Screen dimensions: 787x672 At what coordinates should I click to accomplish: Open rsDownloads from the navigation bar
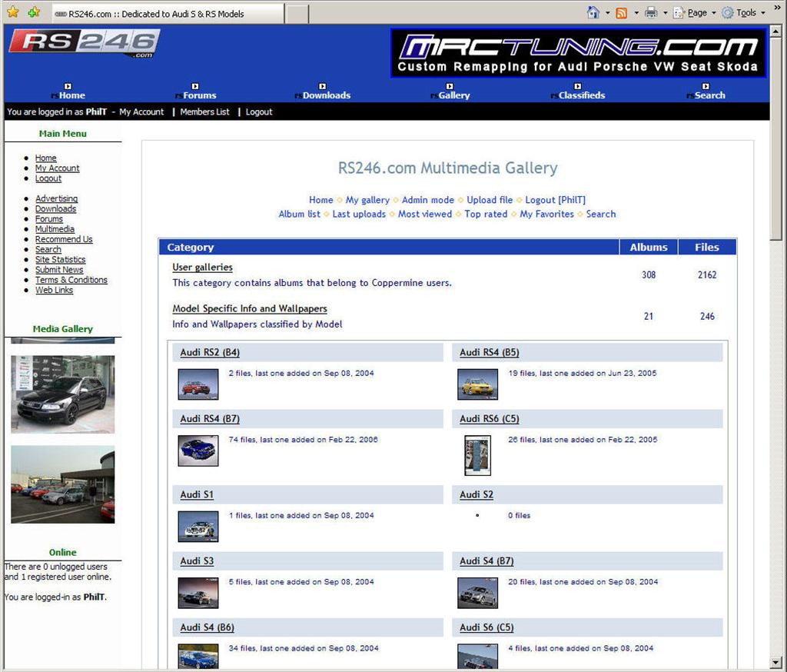click(x=323, y=95)
